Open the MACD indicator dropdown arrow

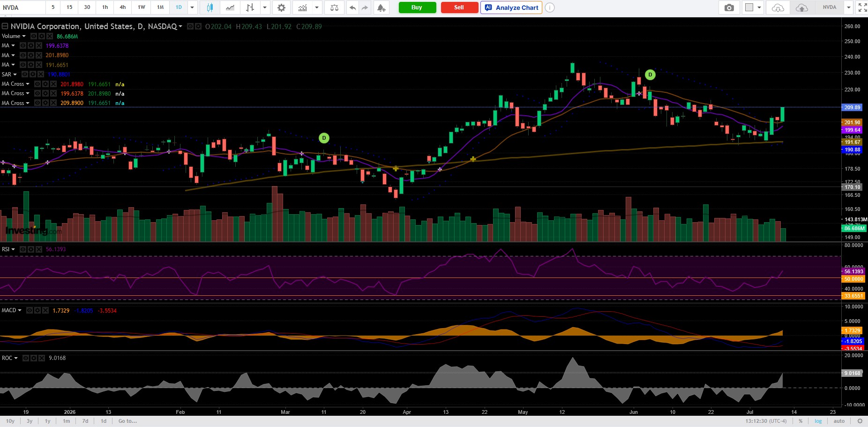point(20,310)
